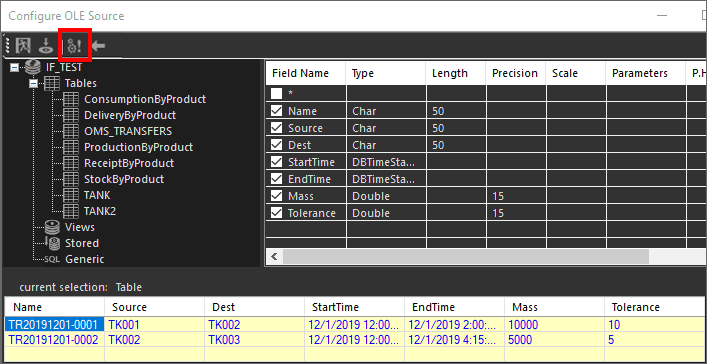Click the exit door toolbar icon
Image resolution: width=707 pixels, height=364 pixels.
pyautogui.click(x=23, y=46)
